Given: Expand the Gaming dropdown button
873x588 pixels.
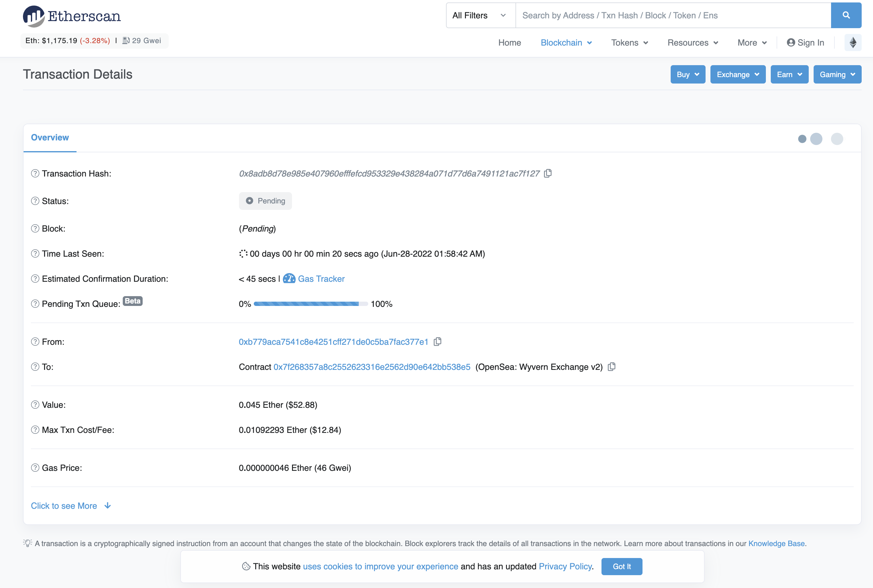Looking at the screenshot, I should [x=837, y=75].
